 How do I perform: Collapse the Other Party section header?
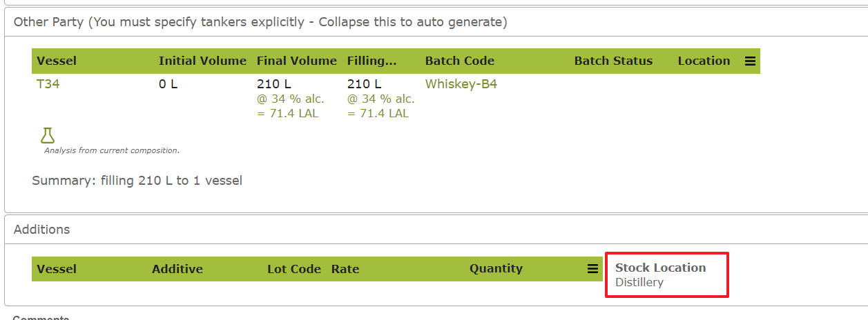(260, 22)
